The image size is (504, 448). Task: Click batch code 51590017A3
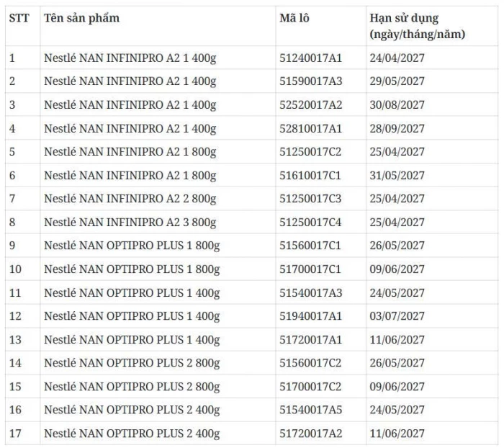310,81
